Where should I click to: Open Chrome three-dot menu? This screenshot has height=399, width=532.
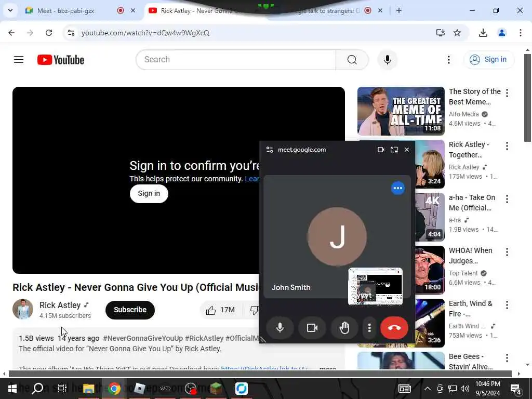pos(521,33)
